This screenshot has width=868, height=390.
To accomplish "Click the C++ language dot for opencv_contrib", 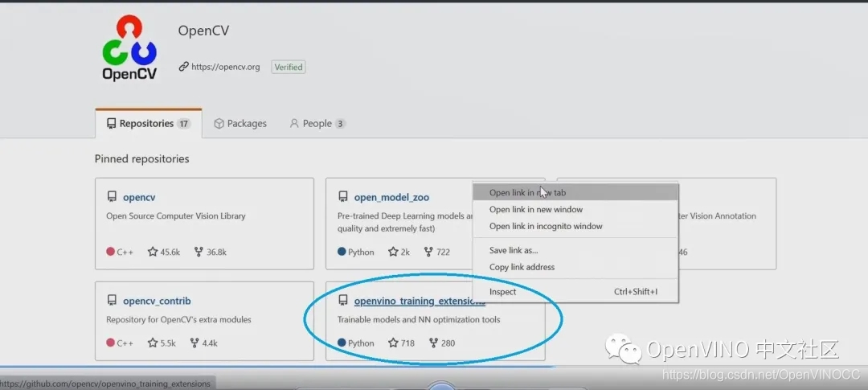I will pos(110,343).
